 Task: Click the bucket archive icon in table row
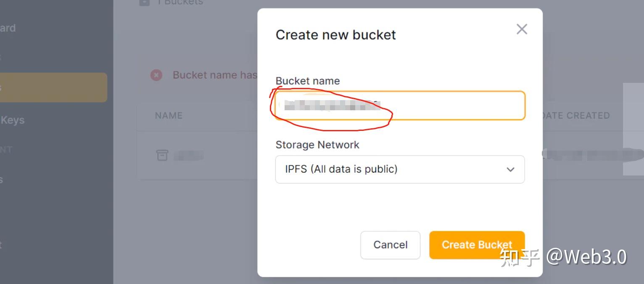point(162,155)
